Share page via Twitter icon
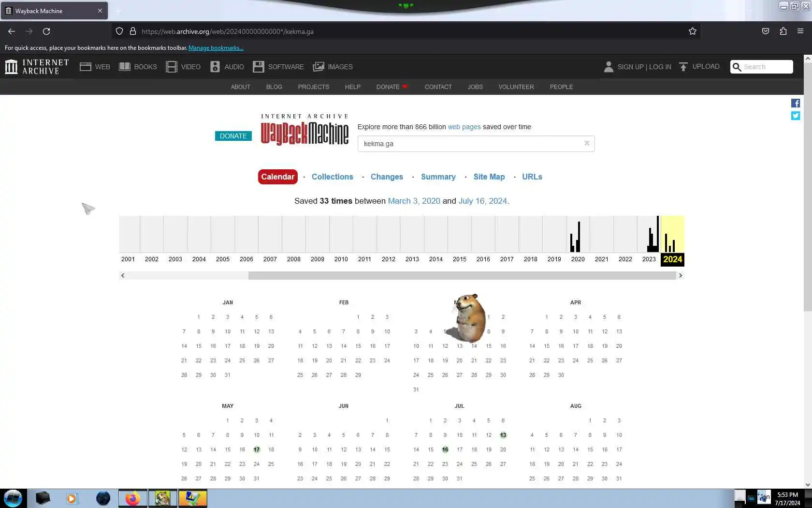 796,116
